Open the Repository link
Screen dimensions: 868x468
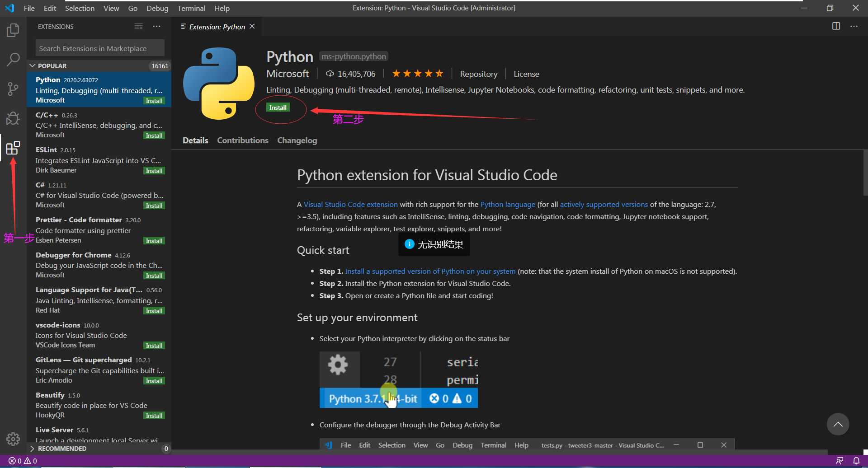pos(478,74)
